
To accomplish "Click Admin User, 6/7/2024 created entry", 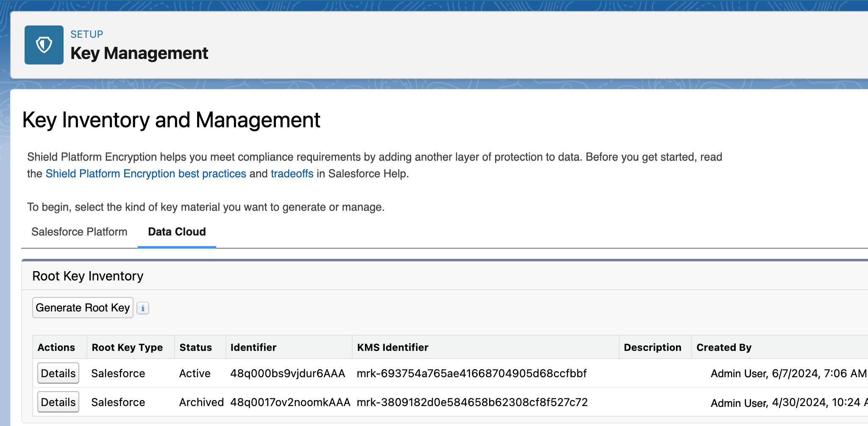I will pos(789,373).
